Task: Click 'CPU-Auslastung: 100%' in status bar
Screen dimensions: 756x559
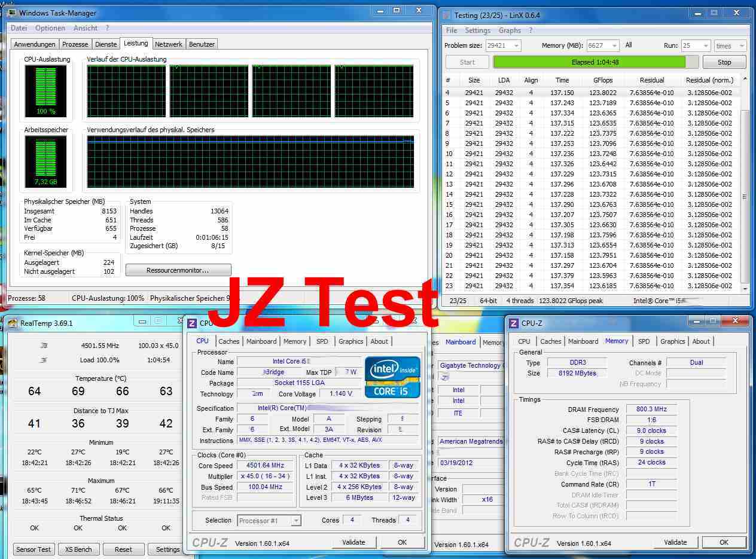Action: pyautogui.click(x=108, y=298)
